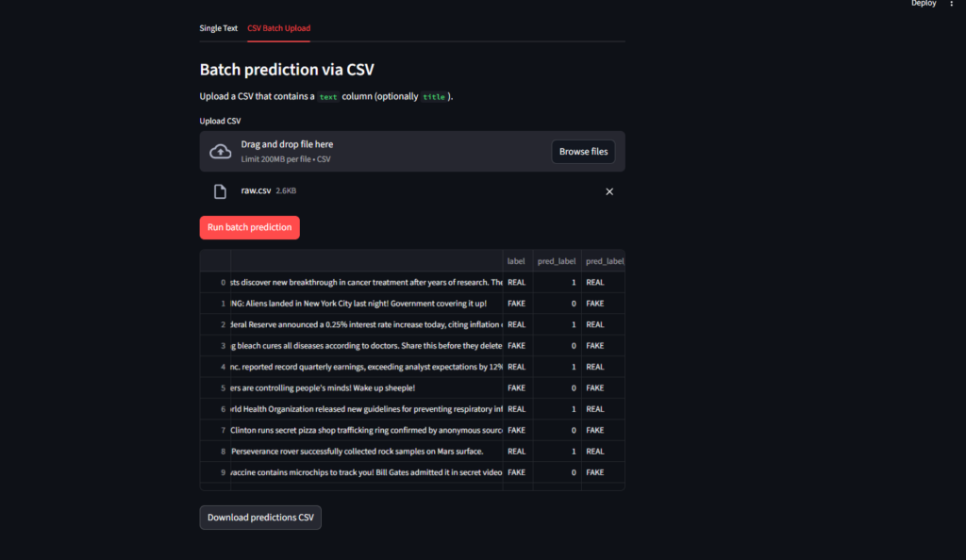Screen dimensions: 966x560
Task: Sort by the label column header
Action: point(517,261)
